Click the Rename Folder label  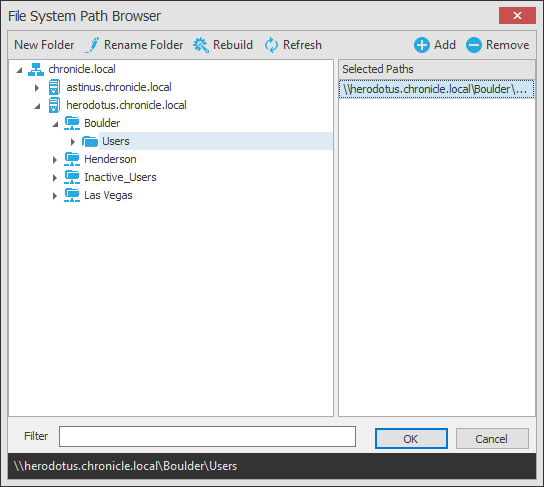point(144,45)
